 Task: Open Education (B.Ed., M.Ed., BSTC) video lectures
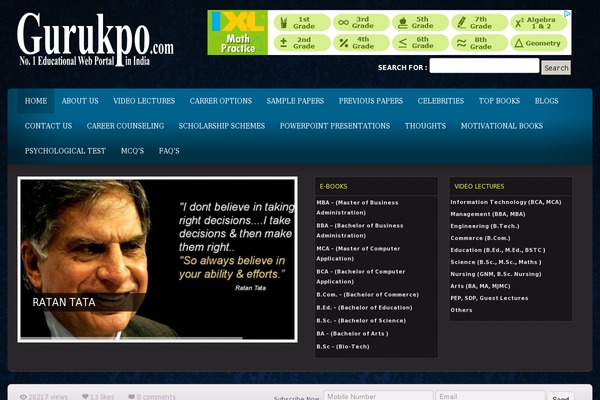pyautogui.click(x=498, y=250)
